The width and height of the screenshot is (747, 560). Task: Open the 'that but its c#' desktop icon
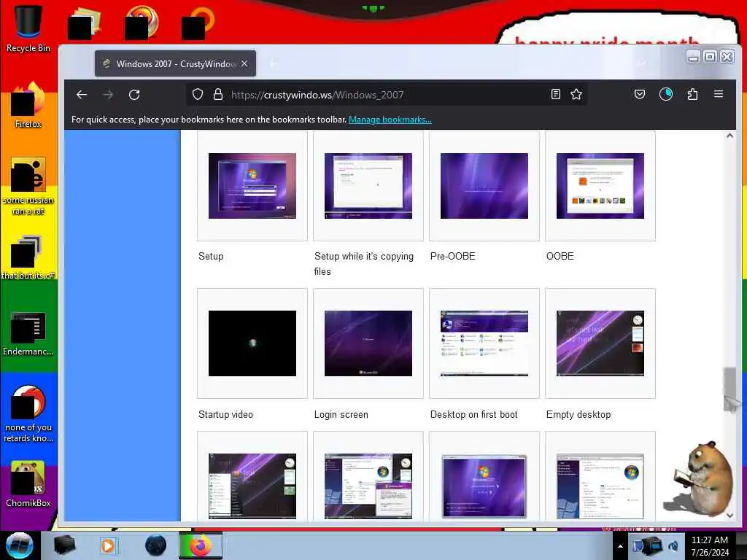pyautogui.click(x=28, y=257)
